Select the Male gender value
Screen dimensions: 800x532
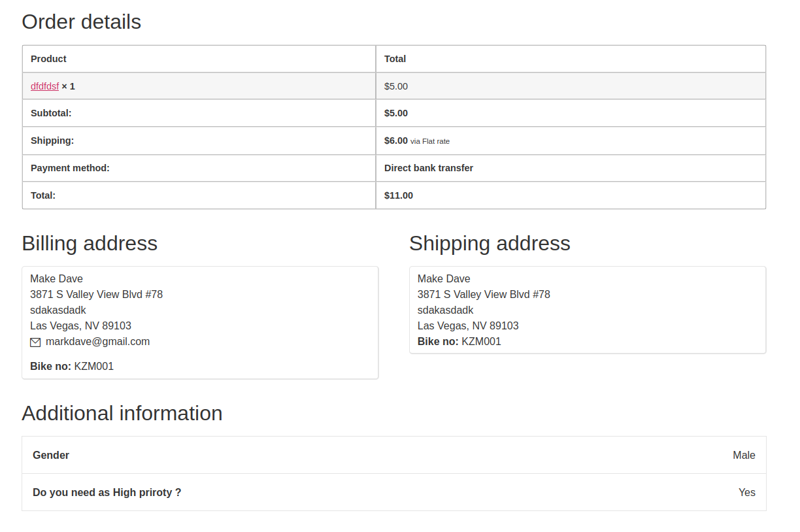point(744,456)
